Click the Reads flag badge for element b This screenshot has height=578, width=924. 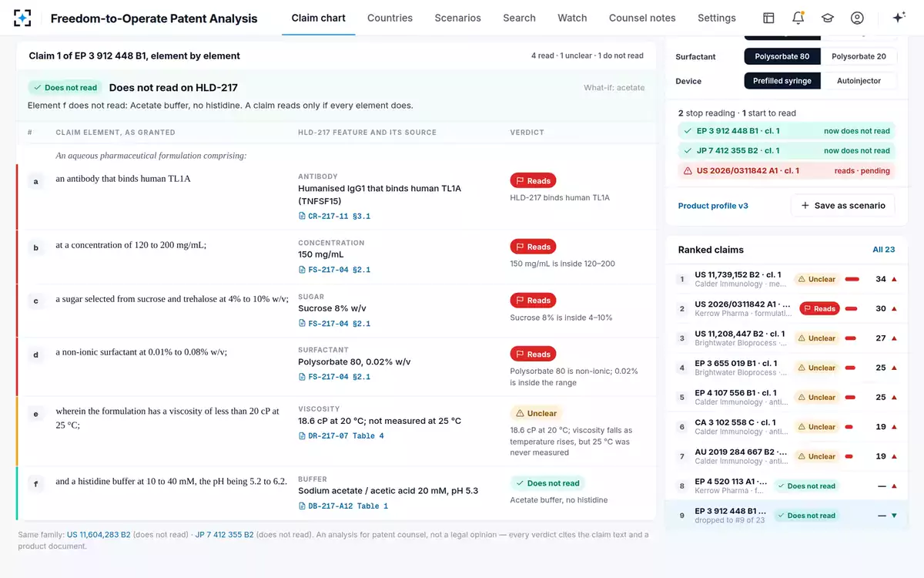(533, 247)
